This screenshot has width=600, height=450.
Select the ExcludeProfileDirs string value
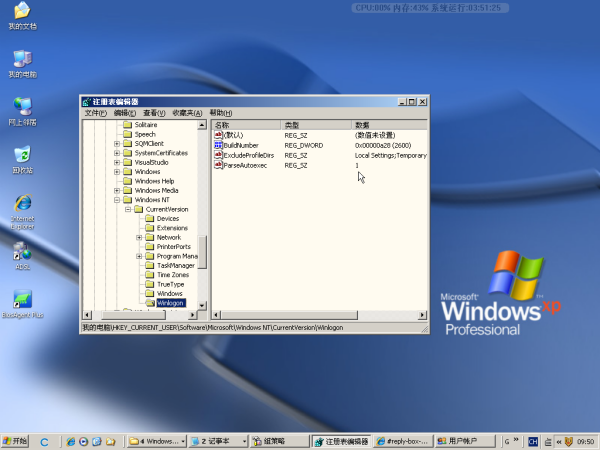click(248, 155)
